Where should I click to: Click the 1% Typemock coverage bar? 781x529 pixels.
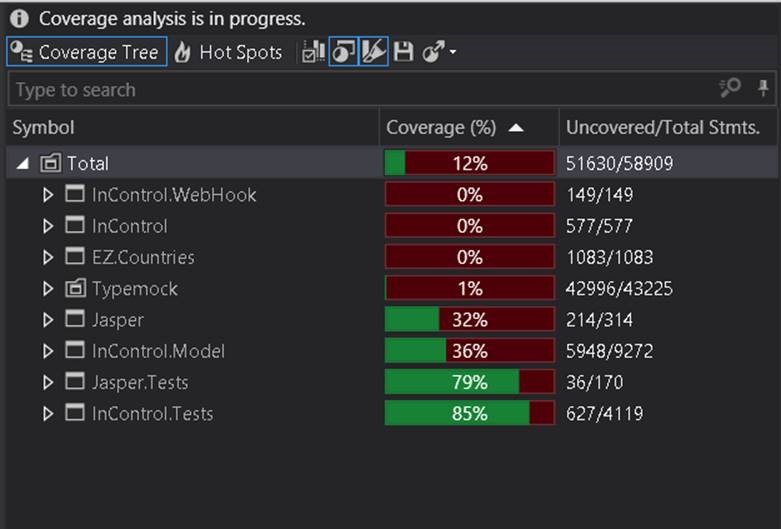point(470,289)
